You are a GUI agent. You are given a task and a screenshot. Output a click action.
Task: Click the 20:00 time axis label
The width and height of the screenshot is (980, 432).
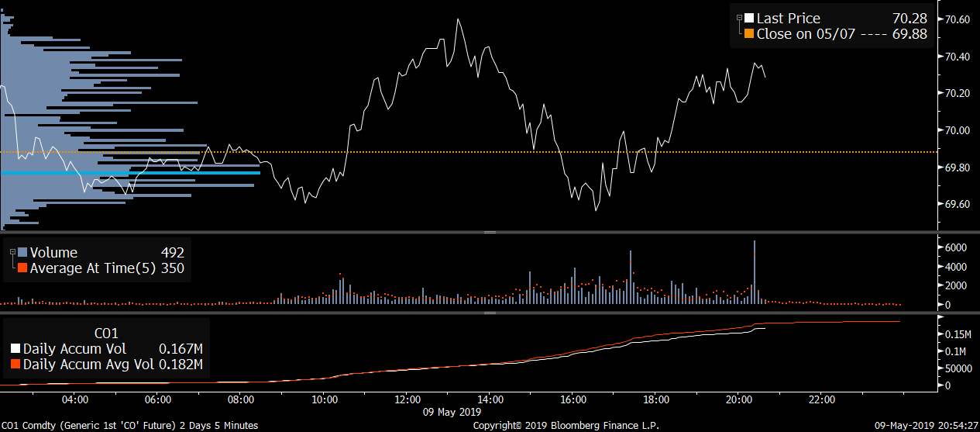(738, 400)
